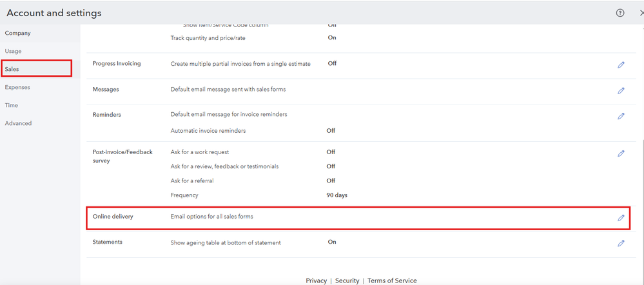Viewport: 644px width, 285px height.
Task: Open the Privacy link in footer
Action: [x=316, y=280]
